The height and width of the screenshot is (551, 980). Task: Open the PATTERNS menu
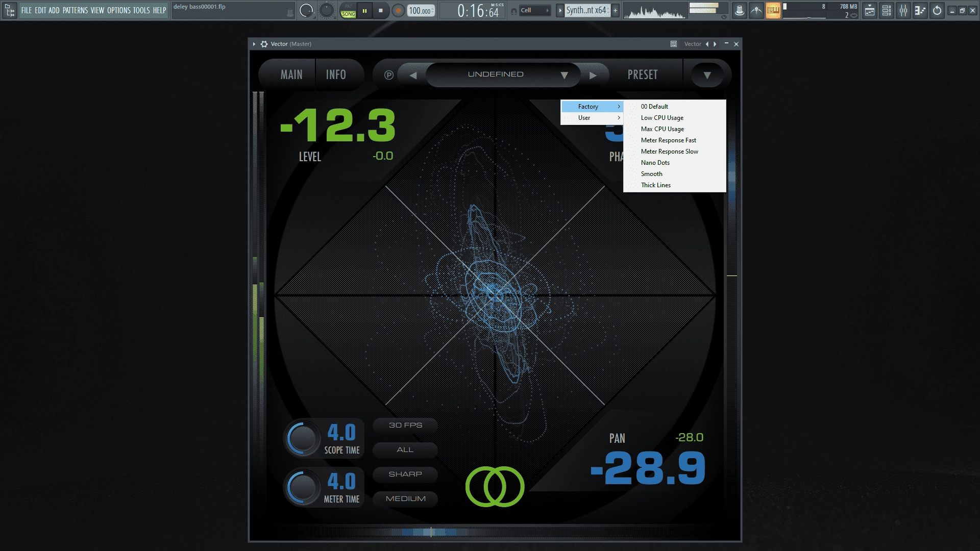(x=76, y=10)
